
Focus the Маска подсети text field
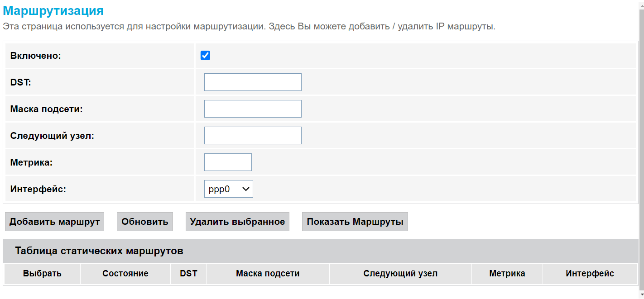(253, 109)
